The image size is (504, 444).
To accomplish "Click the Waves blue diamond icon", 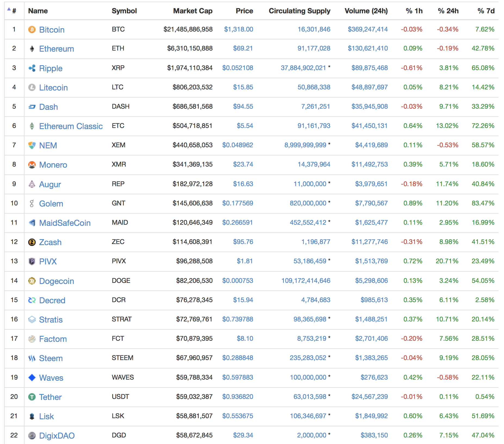I will pos(32,378).
